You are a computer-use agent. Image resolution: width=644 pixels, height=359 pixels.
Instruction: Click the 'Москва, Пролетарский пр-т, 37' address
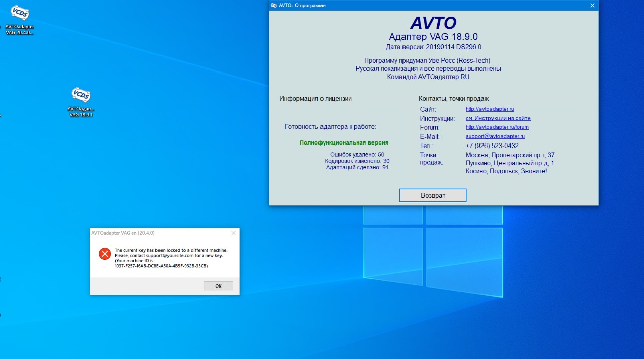(x=510, y=155)
